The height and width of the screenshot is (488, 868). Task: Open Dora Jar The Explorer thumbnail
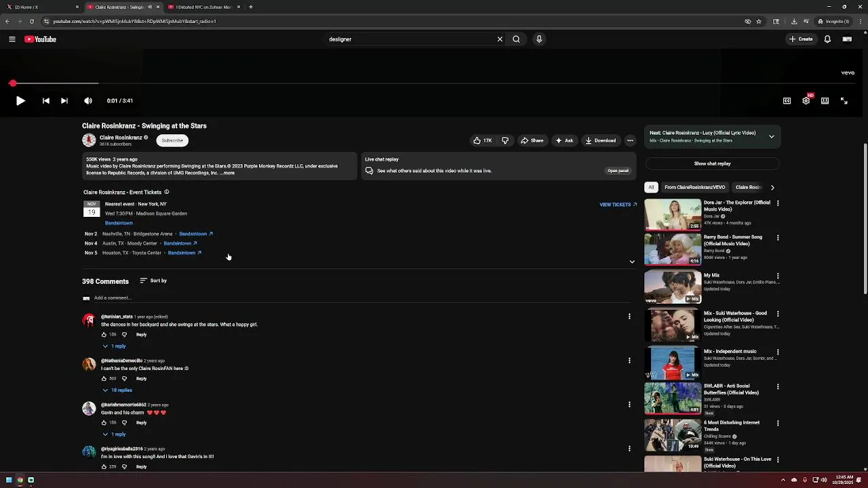pyautogui.click(x=673, y=214)
